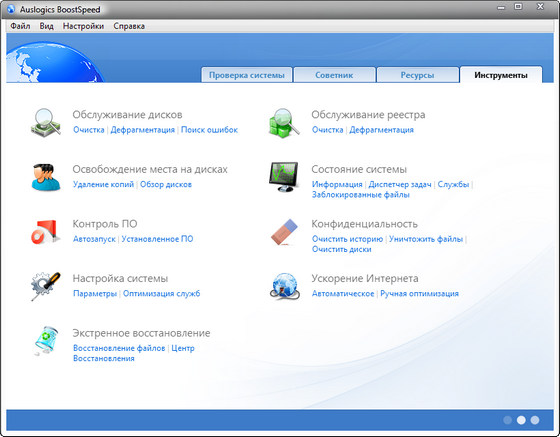Select the Инструменты tab
560x437 pixels.
click(x=501, y=75)
